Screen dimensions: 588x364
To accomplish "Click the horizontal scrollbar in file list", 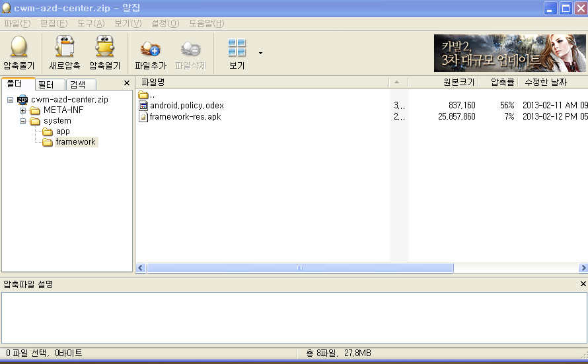I will [300, 268].
